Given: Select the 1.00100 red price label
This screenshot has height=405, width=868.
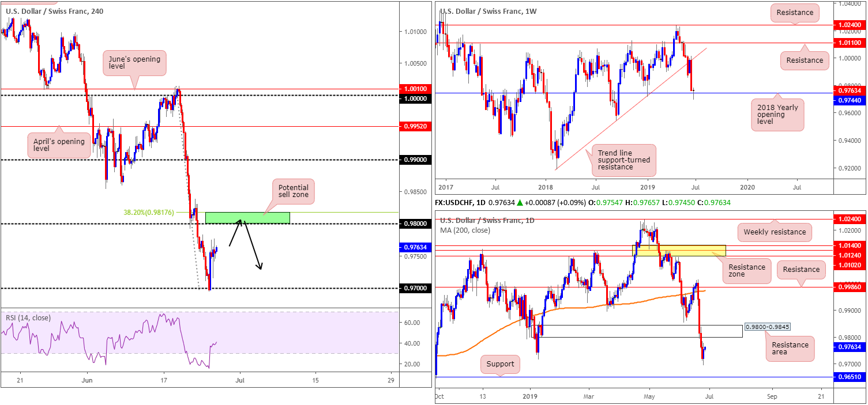Looking at the screenshot, I should coord(416,89).
